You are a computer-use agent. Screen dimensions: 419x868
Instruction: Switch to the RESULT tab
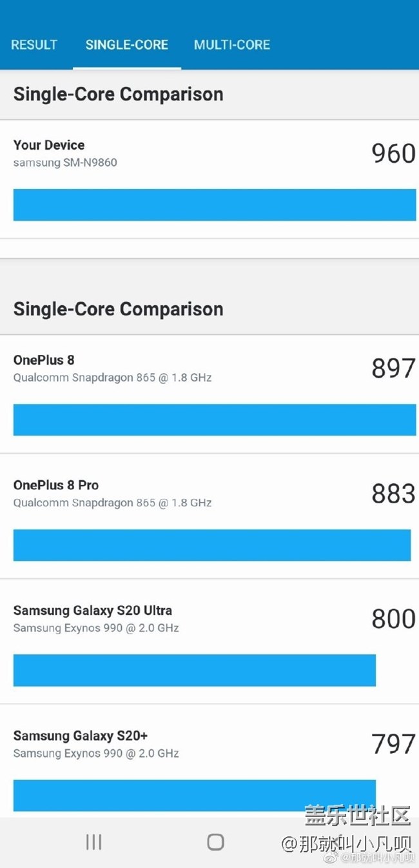pos(34,45)
